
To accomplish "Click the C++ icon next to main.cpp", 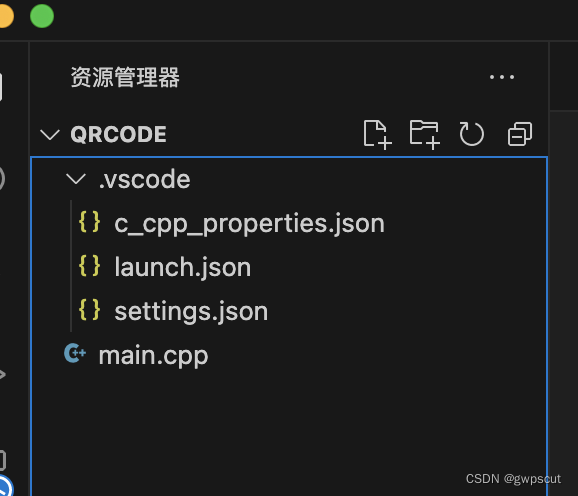I will click(x=75, y=353).
